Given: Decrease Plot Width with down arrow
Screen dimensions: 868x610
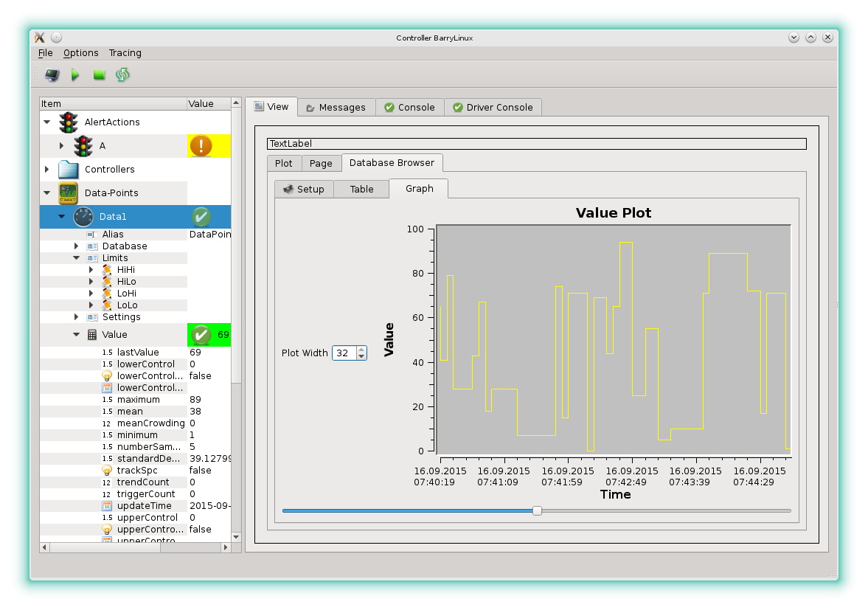Looking at the screenshot, I should tap(361, 356).
